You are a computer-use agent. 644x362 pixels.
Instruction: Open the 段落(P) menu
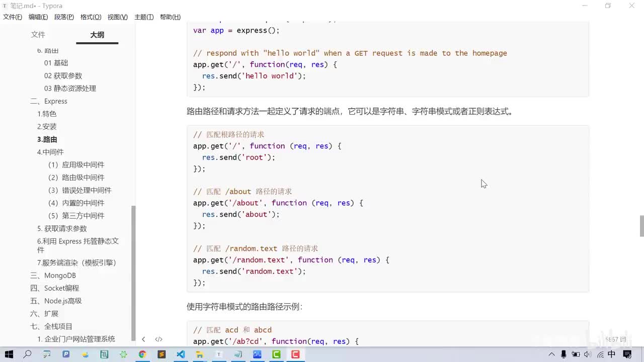click(x=64, y=17)
